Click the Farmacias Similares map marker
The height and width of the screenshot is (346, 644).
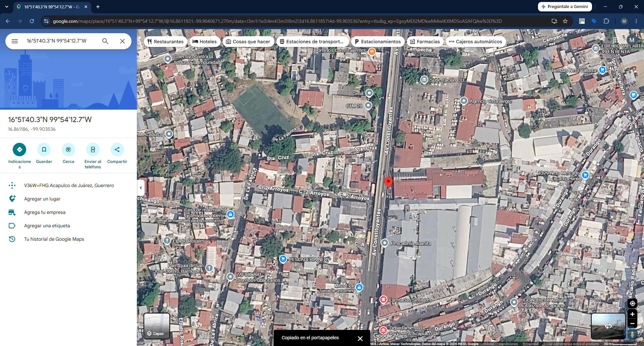pyautogui.click(x=383, y=299)
